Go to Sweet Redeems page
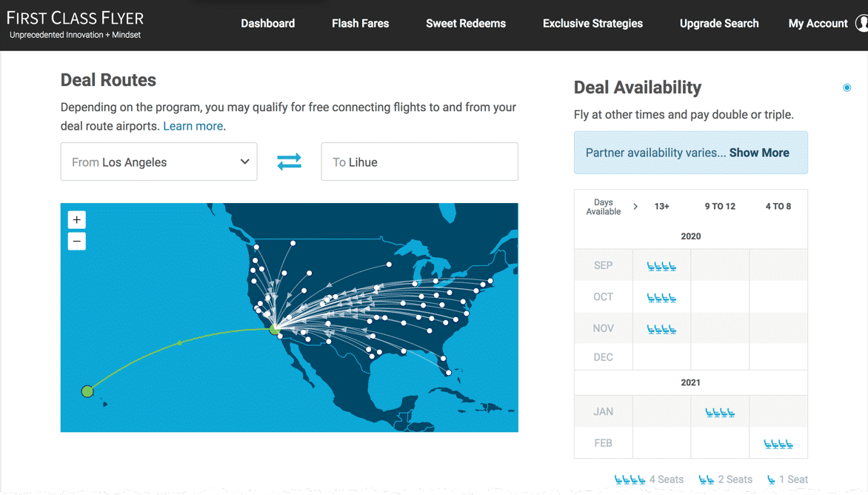This screenshot has width=868, height=495. pos(466,24)
